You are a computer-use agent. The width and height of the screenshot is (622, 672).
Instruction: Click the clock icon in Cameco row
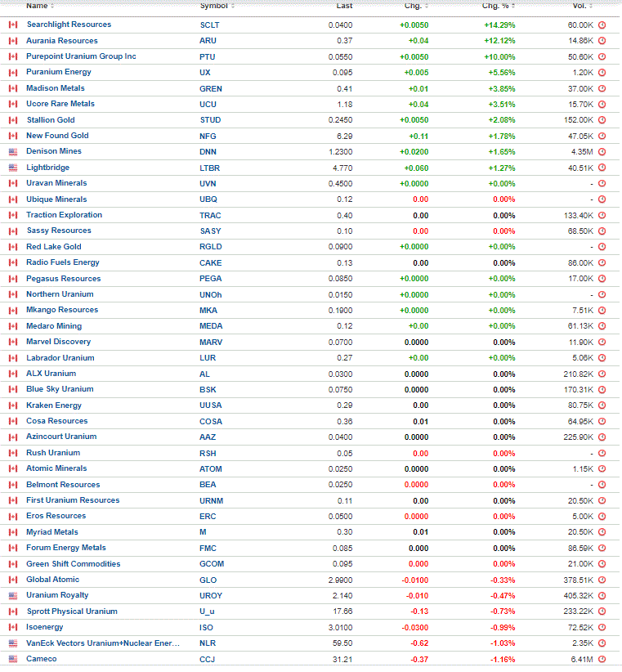click(602, 659)
